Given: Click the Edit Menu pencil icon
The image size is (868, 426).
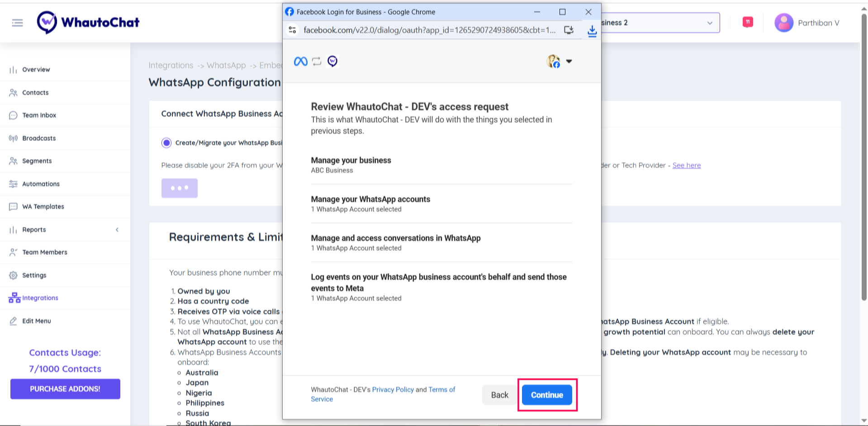Looking at the screenshot, I should (13, 321).
